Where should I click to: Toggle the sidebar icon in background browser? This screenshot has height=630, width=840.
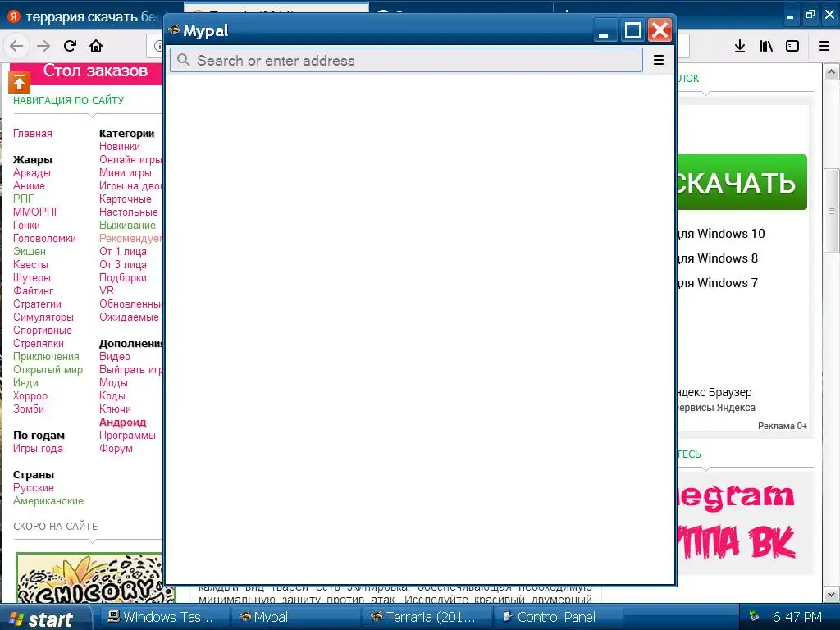coord(792,46)
